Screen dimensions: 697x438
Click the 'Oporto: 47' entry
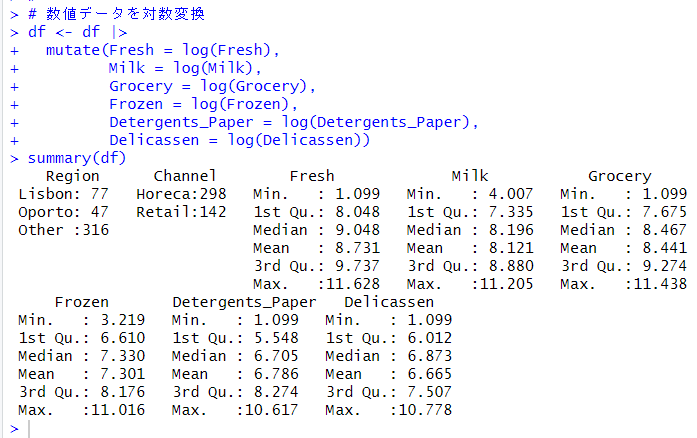coord(64,212)
